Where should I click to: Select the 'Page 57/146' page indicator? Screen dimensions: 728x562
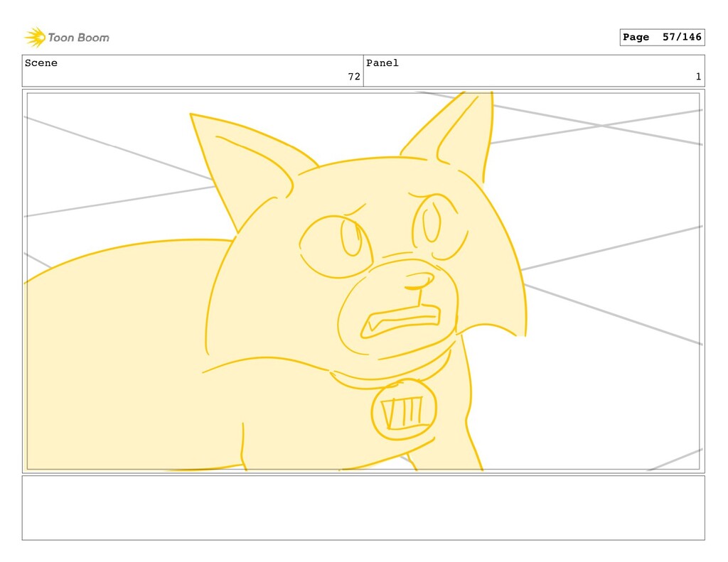pyautogui.click(x=662, y=37)
